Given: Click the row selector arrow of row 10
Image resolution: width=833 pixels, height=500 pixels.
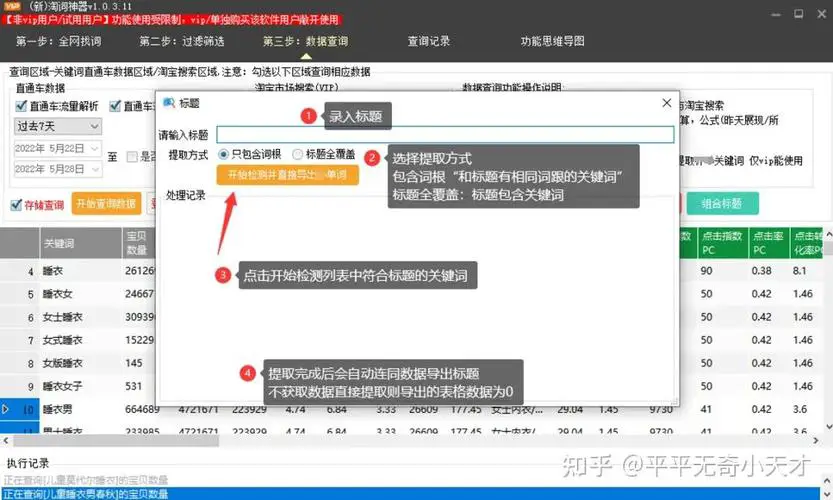Looking at the screenshot, I should pyautogui.click(x=6, y=410).
